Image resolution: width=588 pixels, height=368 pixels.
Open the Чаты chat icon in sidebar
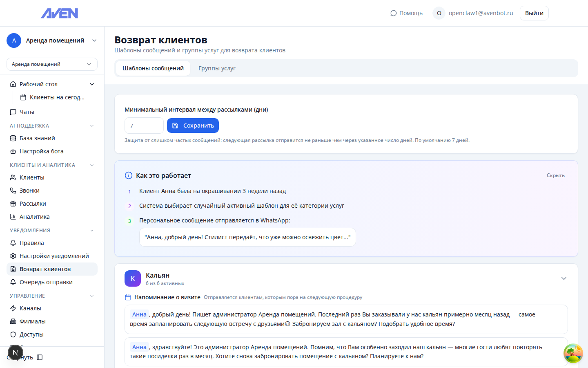tap(13, 112)
